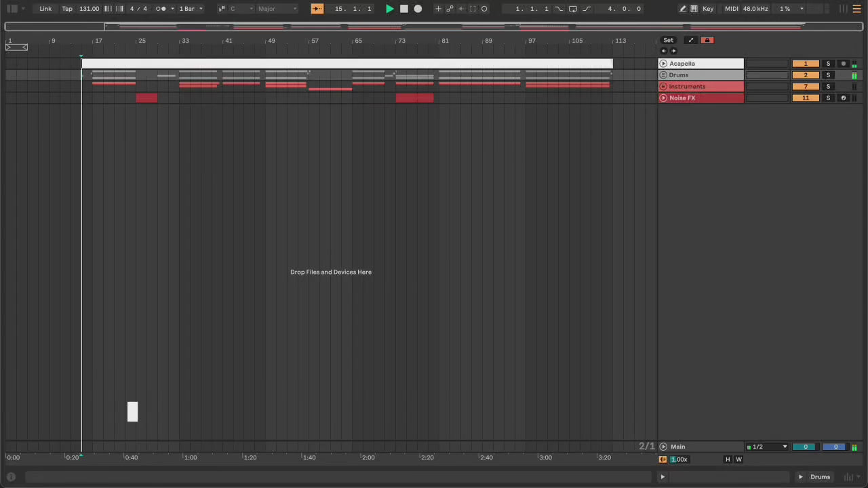The height and width of the screenshot is (488, 868).
Task: Solo the Drums track
Action: (x=828, y=75)
